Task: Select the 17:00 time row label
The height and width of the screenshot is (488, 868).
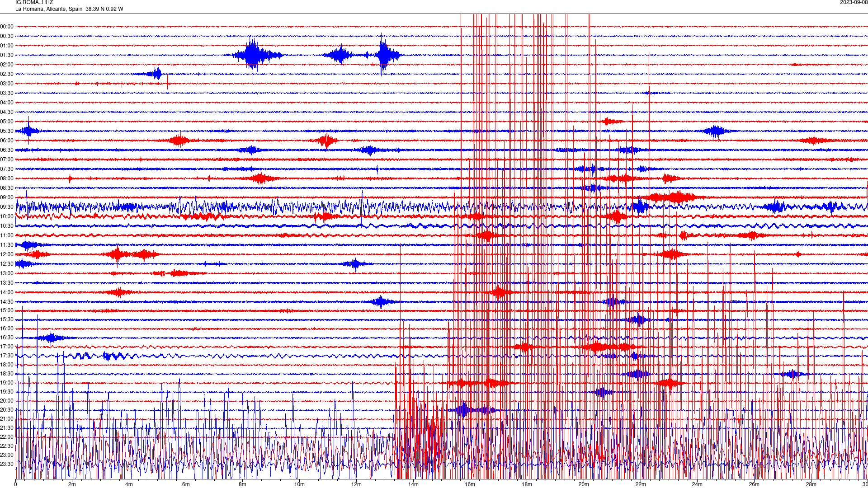Action: [x=7, y=347]
